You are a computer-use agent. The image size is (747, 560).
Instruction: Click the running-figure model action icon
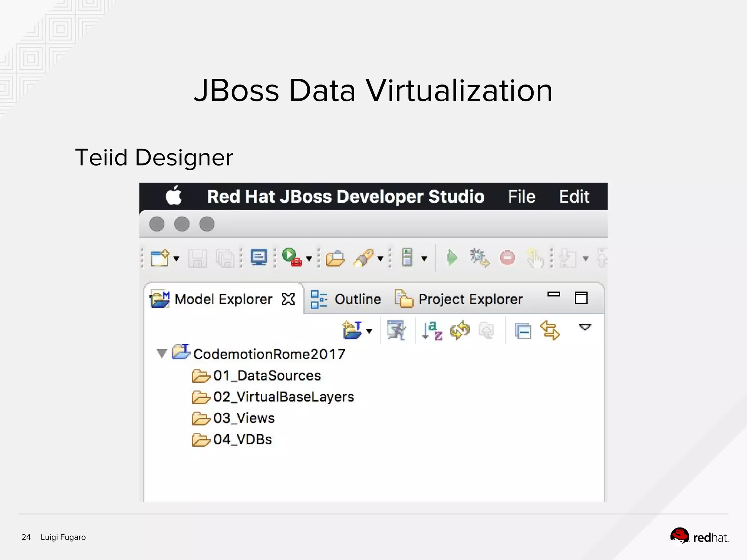tap(396, 330)
